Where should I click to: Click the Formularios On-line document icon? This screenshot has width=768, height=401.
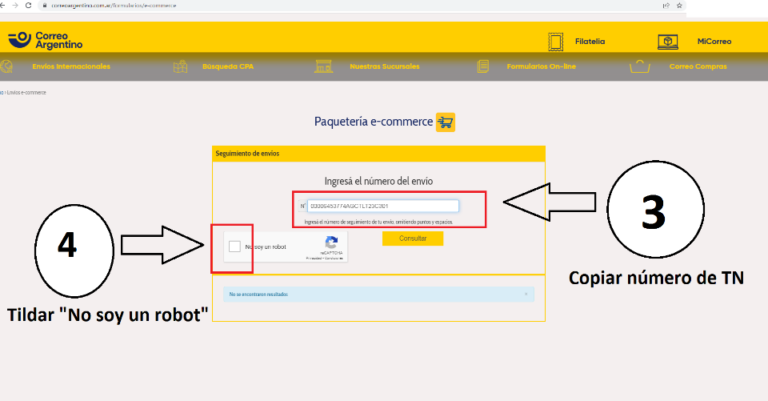pyautogui.click(x=483, y=66)
